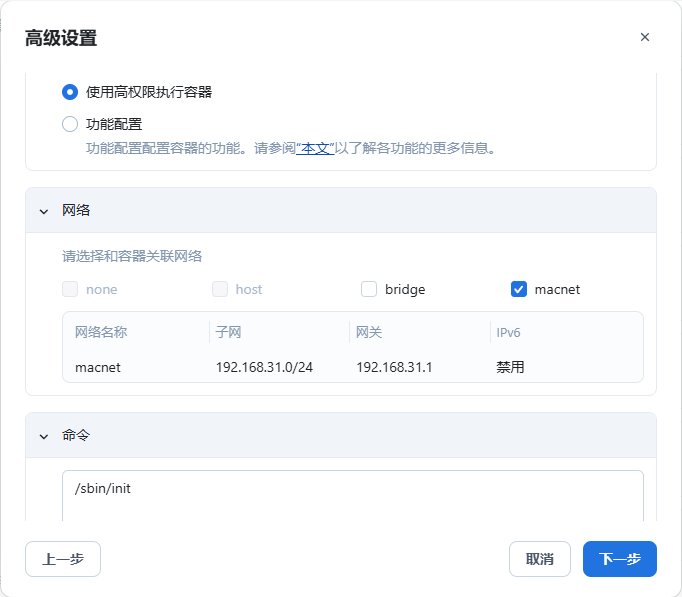Click the 取消 button
682x597 pixels.
click(540, 559)
